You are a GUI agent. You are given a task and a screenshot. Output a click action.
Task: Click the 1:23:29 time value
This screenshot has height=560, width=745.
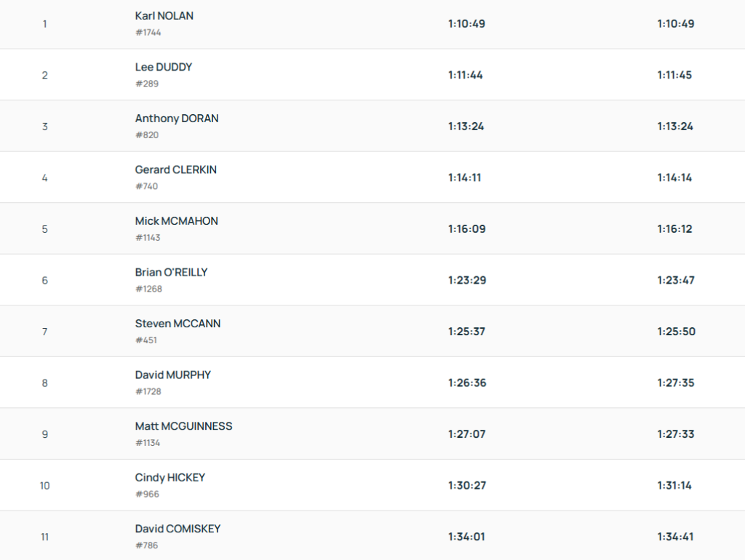[467, 280]
